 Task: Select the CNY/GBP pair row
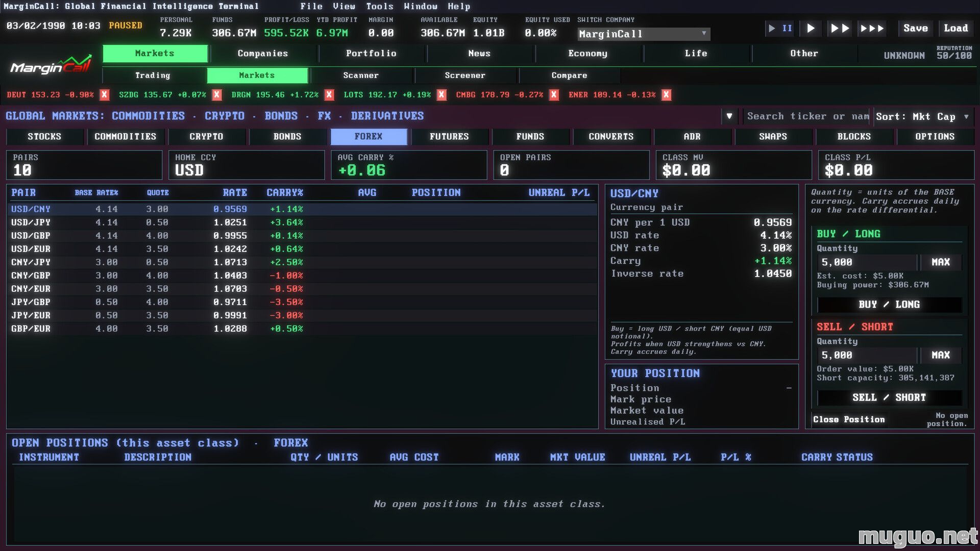303,275
